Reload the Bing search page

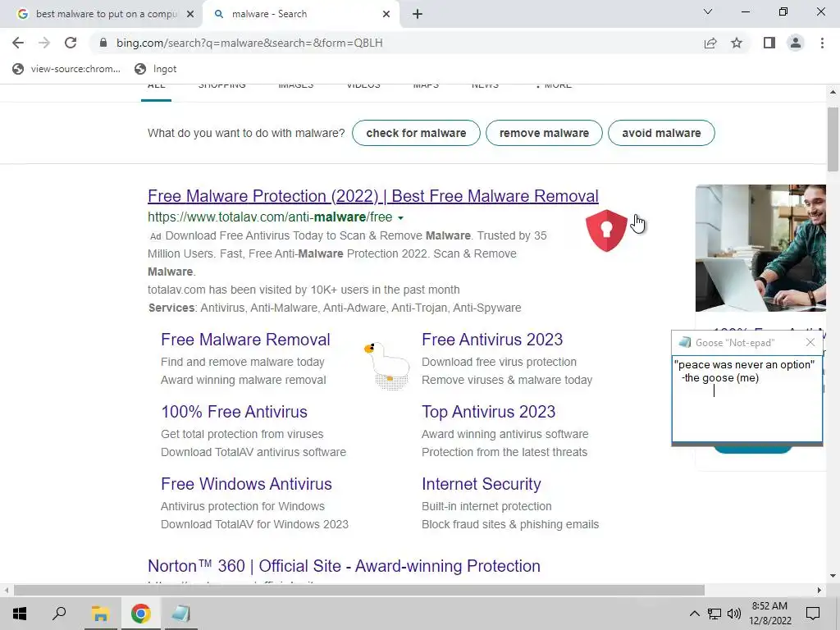click(71, 43)
